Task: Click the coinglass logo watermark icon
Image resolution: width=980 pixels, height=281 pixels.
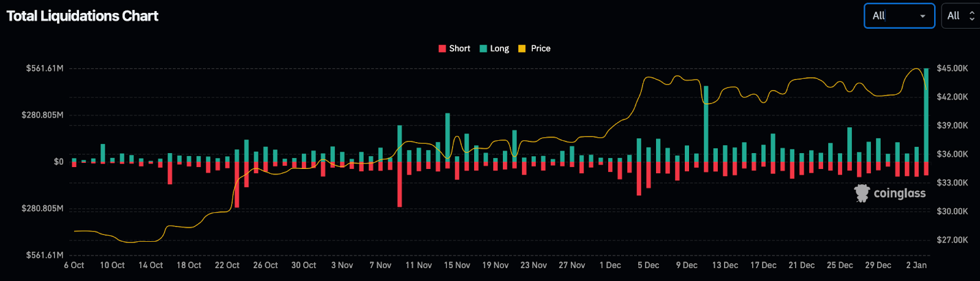Action: point(862,193)
